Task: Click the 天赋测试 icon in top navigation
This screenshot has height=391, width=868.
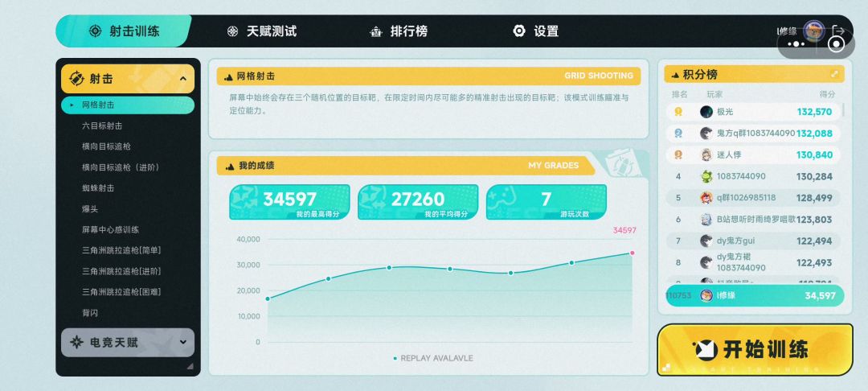Action: point(232,31)
